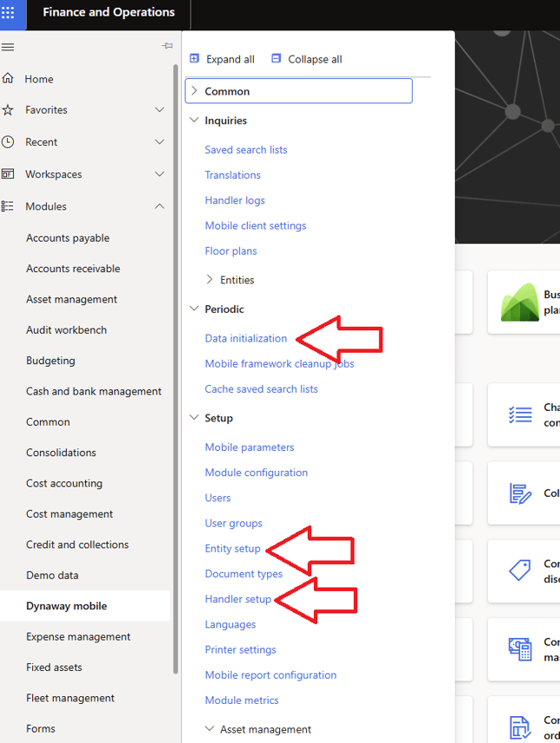Open Handler setup

238,599
